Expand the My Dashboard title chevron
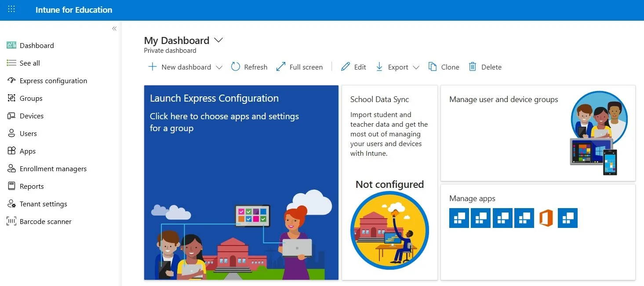 click(x=218, y=40)
